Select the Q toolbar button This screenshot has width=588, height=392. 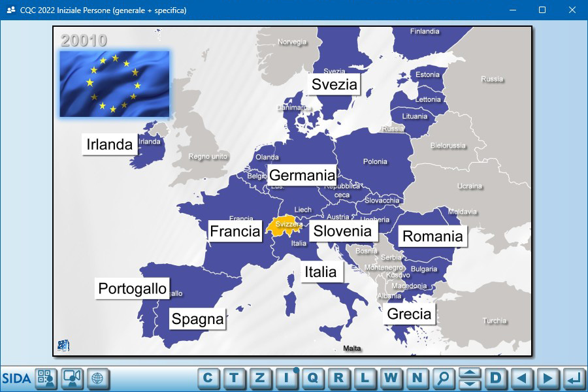[x=312, y=378]
